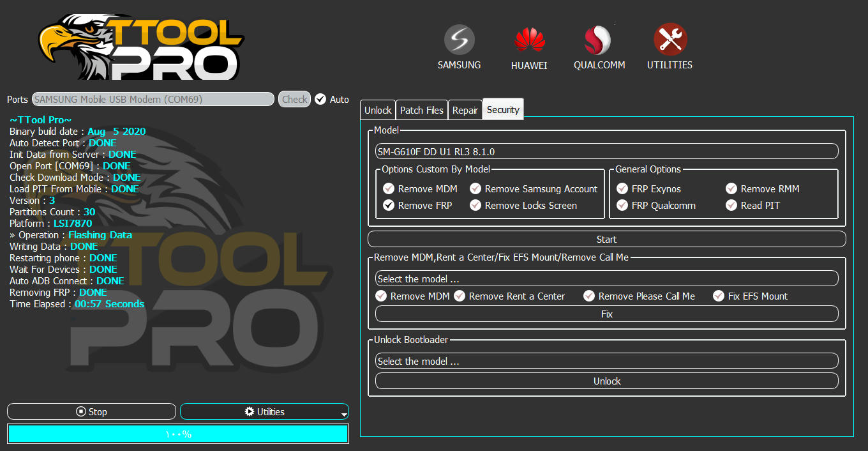Toggle the Auto port detection checkbox
Screen dimensions: 868x451
[x=320, y=99]
